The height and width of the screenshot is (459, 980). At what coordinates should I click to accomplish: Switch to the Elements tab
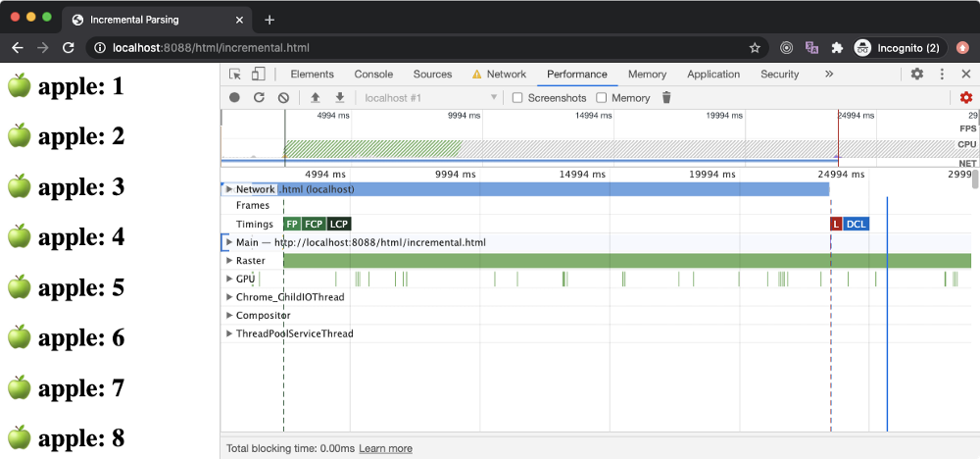point(312,74)
